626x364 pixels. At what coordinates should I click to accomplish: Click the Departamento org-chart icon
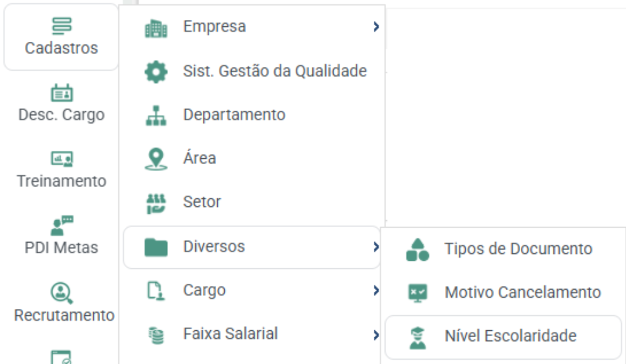pos(156,116)
